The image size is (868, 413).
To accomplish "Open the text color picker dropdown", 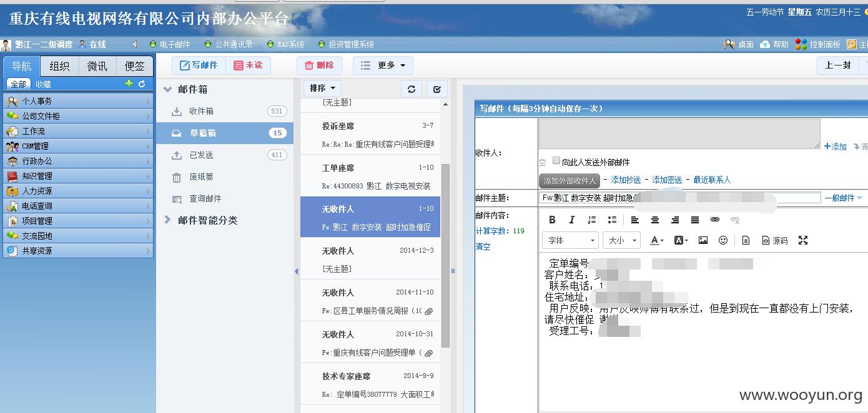I will pos(656,240).
